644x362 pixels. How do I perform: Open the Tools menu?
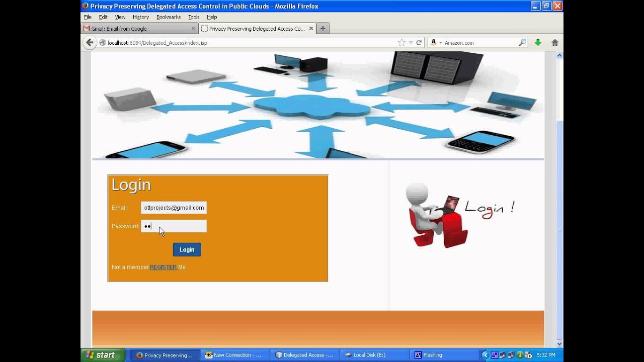pyautogui.click(x=194, y=17)
